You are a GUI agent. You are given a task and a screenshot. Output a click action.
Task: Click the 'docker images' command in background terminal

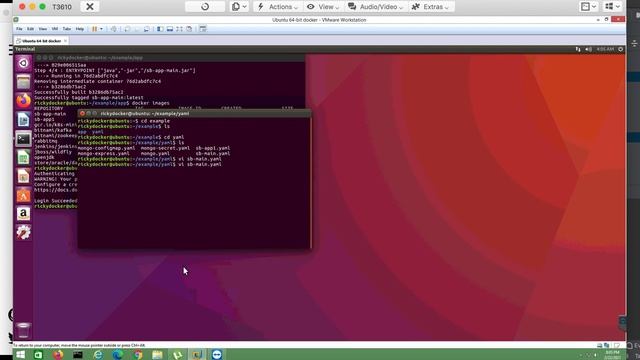click(150, 103)
